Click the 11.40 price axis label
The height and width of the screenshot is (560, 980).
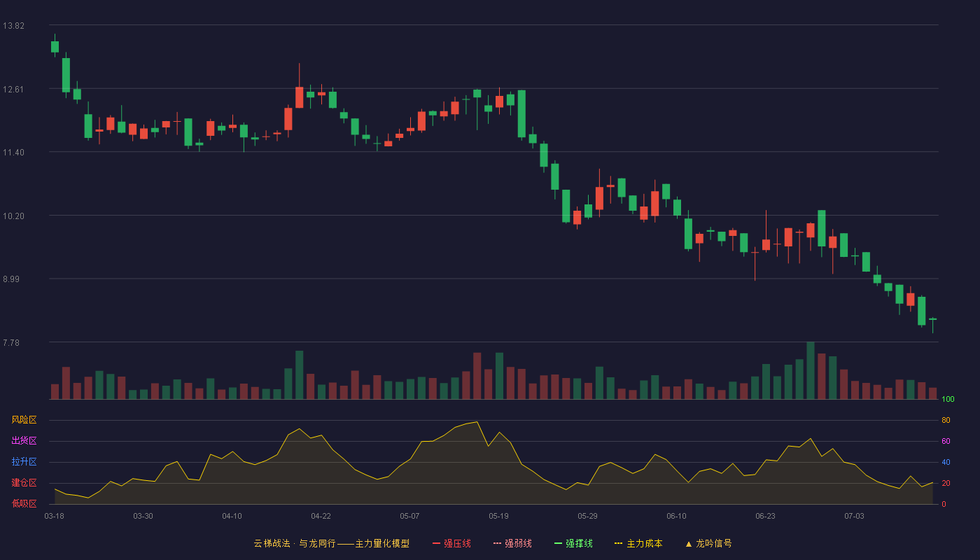(13, 153)
